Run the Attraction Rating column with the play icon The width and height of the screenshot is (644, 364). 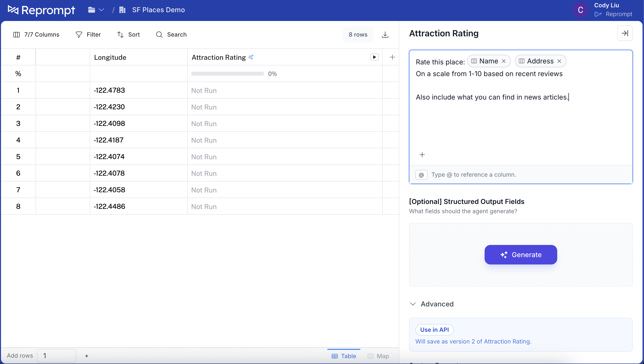click(374, 57)
